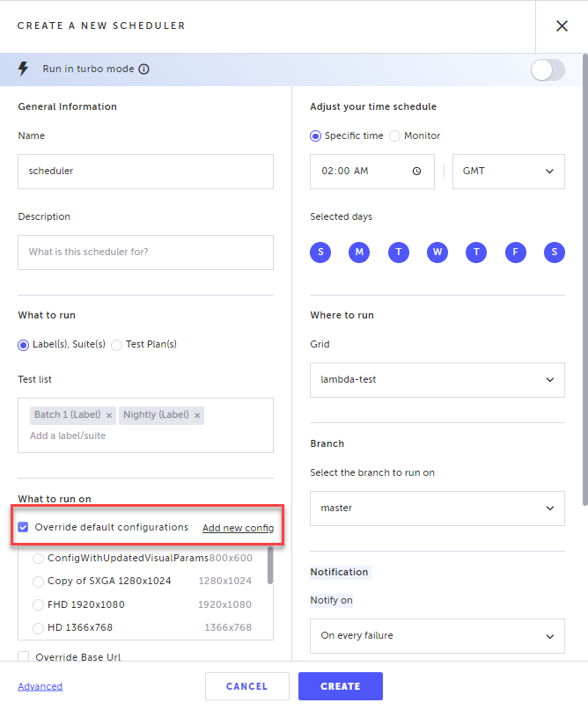This screenshot has width=588, height=710.
Task: Open the Notify on dropdown
Action: click(437, 636)
